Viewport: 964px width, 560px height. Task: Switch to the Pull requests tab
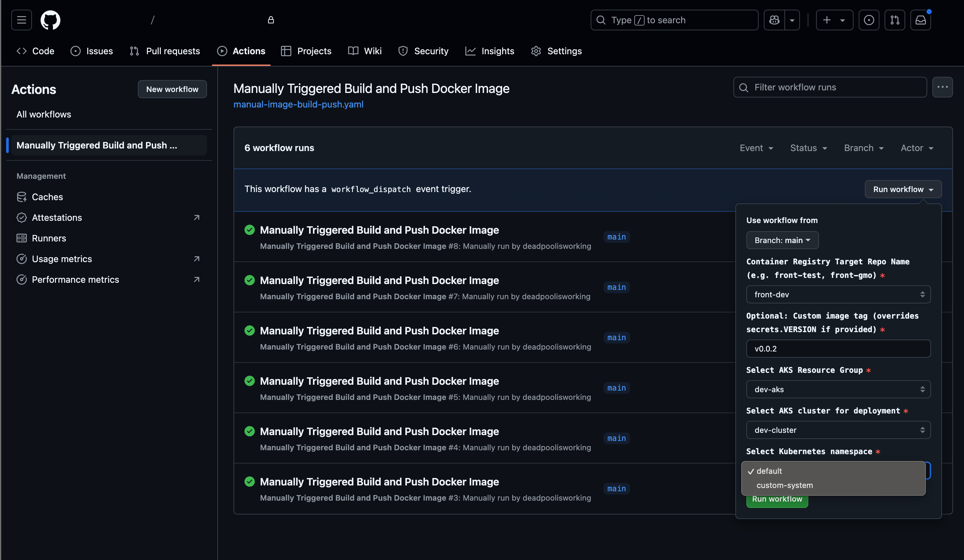click(164, 51)
